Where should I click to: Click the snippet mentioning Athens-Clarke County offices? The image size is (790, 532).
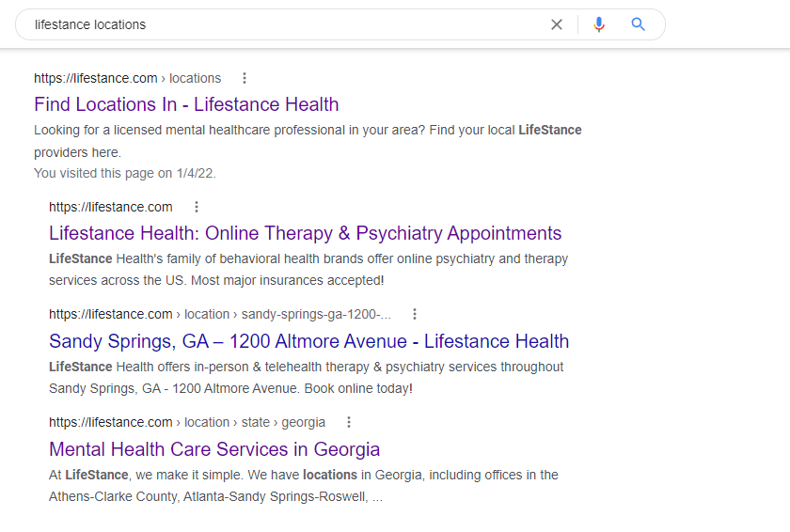(303, 485)
